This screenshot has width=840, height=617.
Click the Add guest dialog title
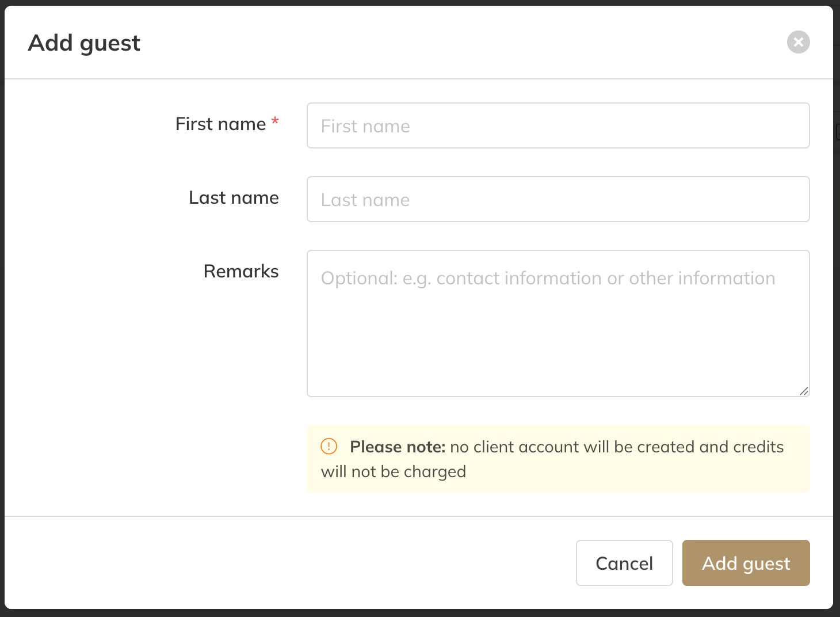tap(84, 43)
